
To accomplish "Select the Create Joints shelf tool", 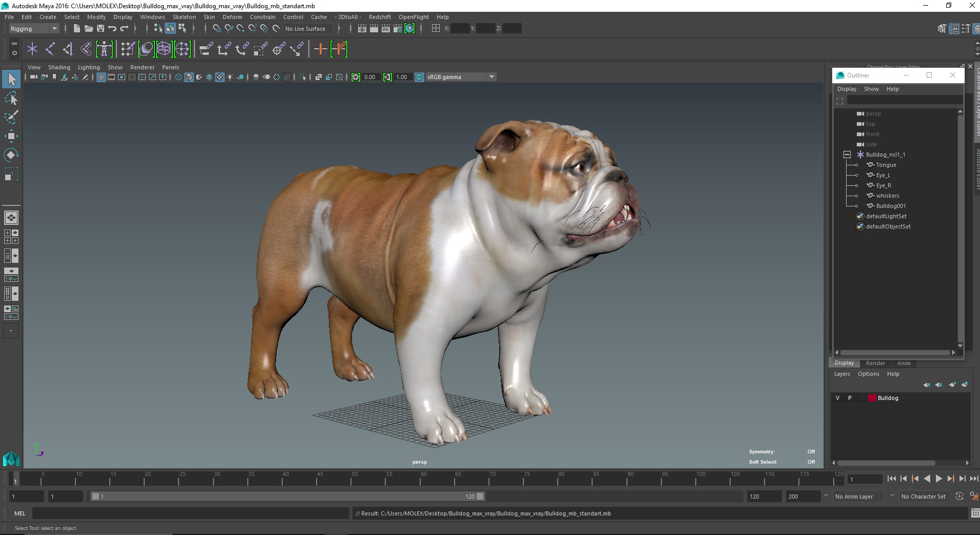I will click(x=50, y=49).
